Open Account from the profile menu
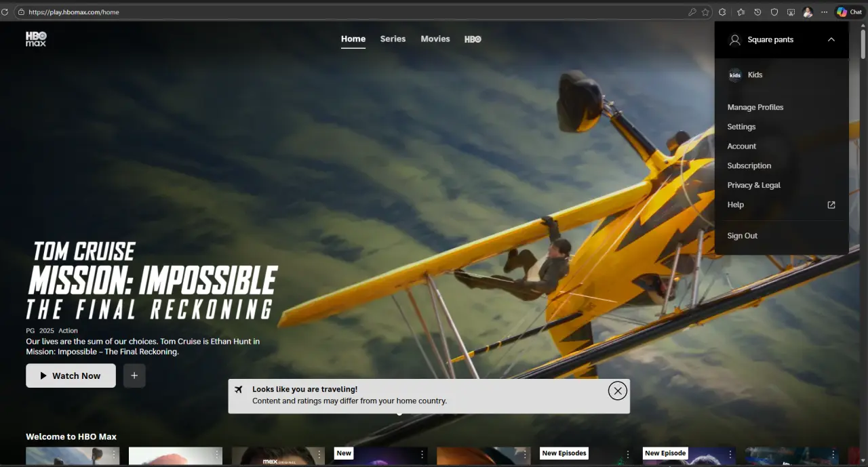The height and width of the screenshot is (467, 868). tap(742, 146)
